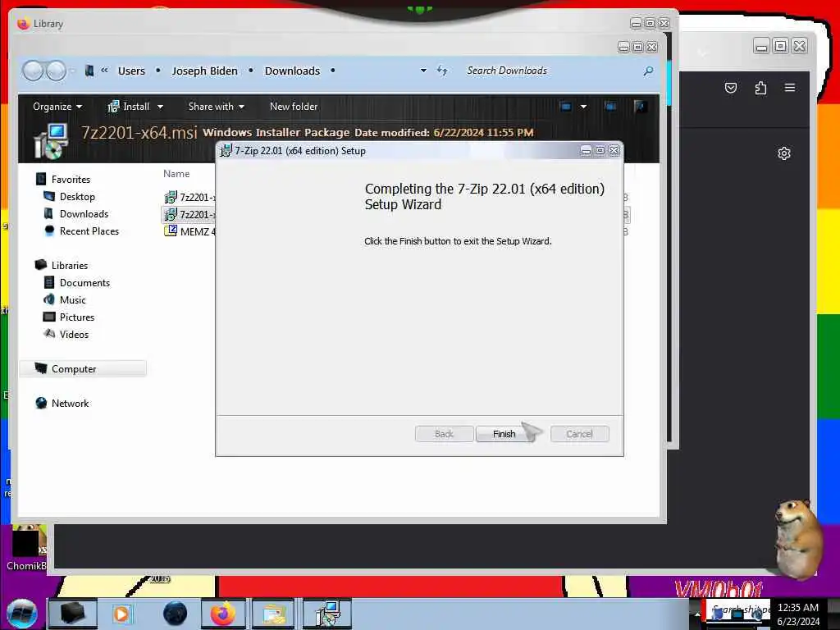Open Downloads under Favorites

tap(84, 214)
